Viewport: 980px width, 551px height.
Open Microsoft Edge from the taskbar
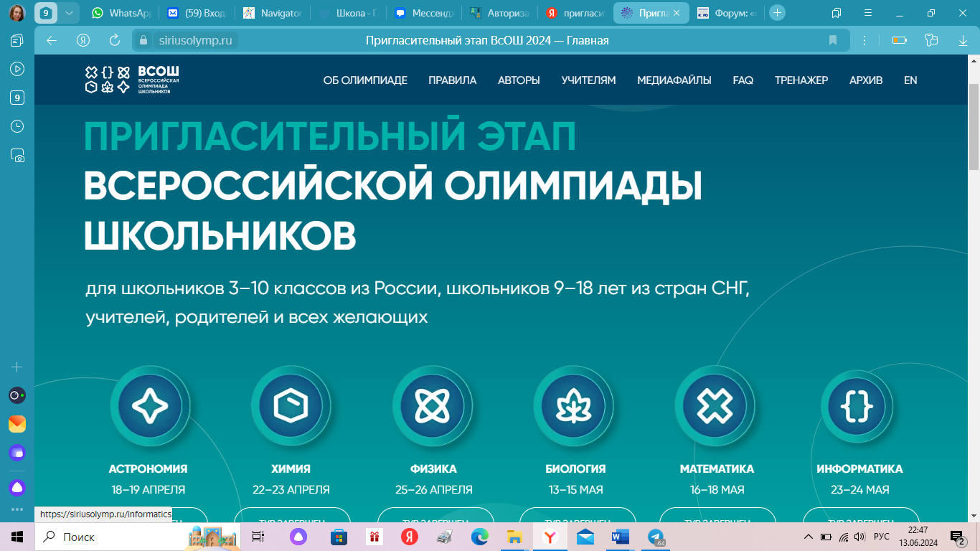[480, 537]
